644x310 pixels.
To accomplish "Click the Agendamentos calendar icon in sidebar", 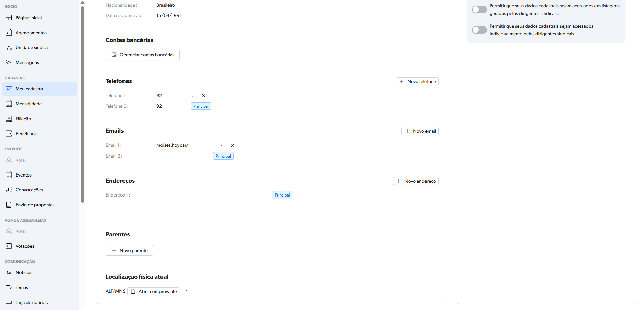I will click(9, 33).
